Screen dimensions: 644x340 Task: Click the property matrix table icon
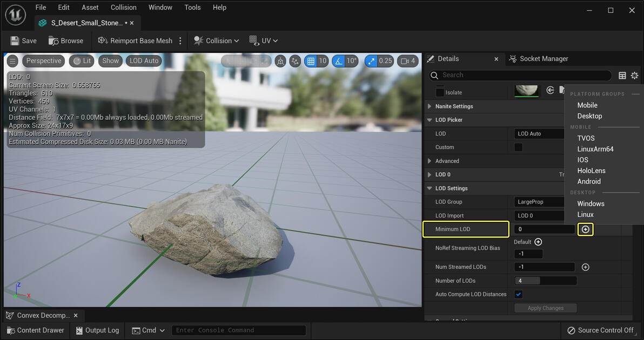coord(622,76)
